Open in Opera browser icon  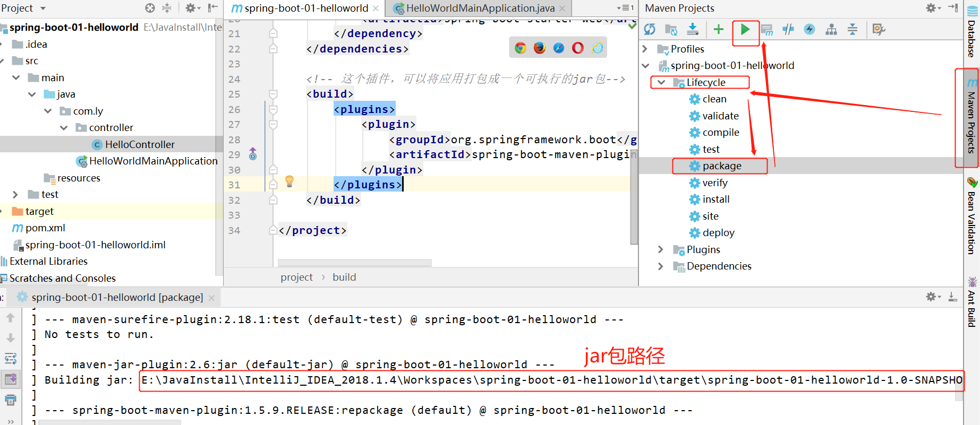578,48
